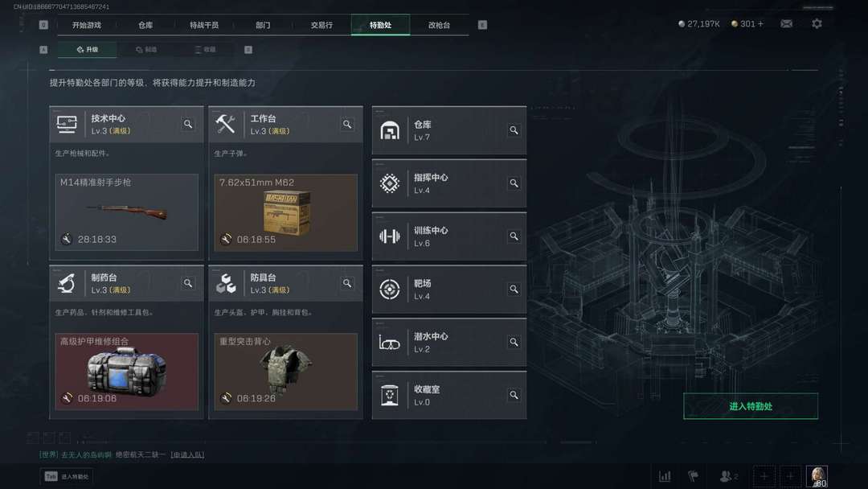Screen dimensions: 868x489
Task: Click the 申请入队 link in chat
Action: (187, 454)
